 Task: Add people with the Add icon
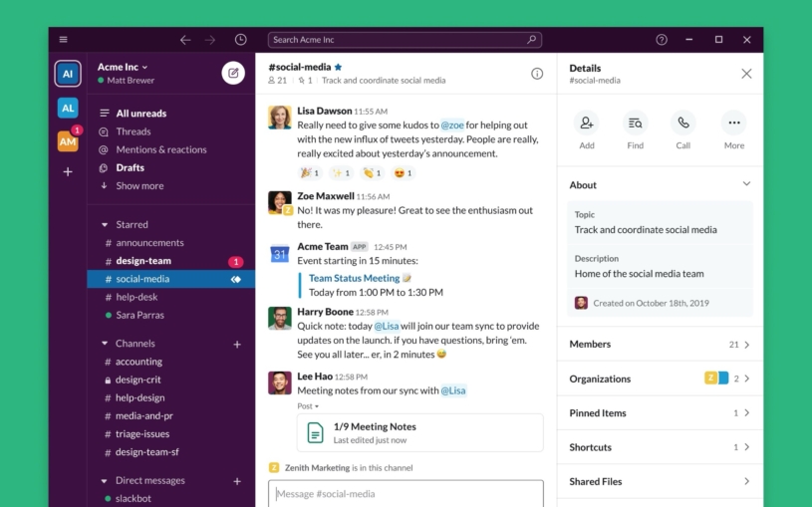pyautogui.click(x=587, y=124)
